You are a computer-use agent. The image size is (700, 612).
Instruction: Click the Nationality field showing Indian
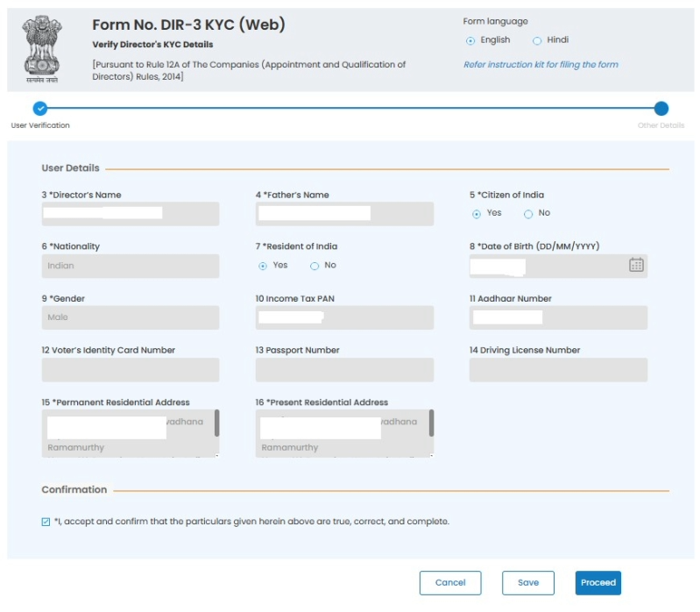pos(131,266)
